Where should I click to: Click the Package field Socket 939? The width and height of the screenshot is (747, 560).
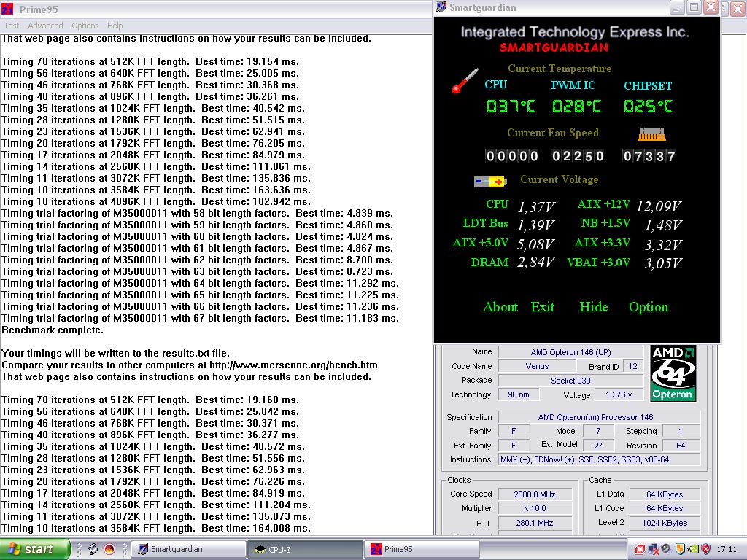[570, 381]
